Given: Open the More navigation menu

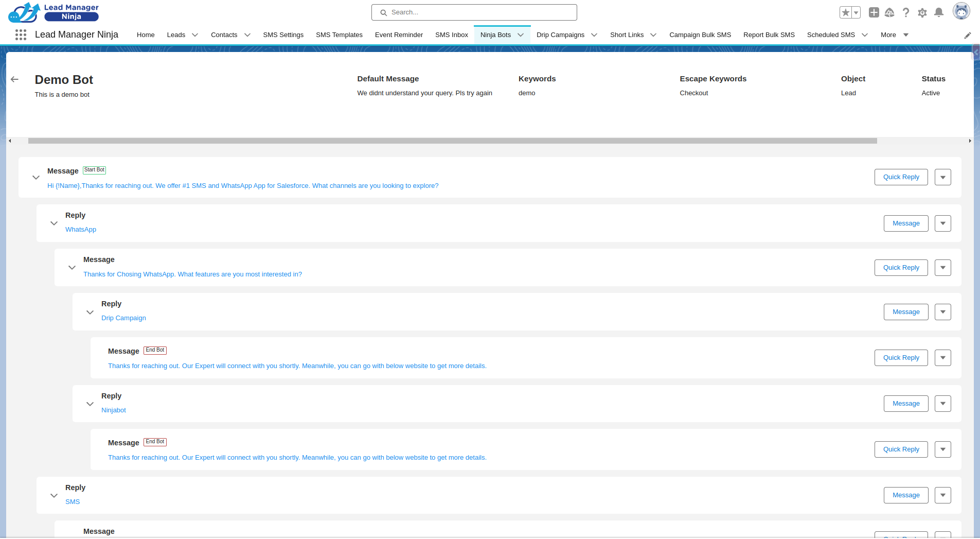Looking at the screenshot, I should tap(895, 35).
